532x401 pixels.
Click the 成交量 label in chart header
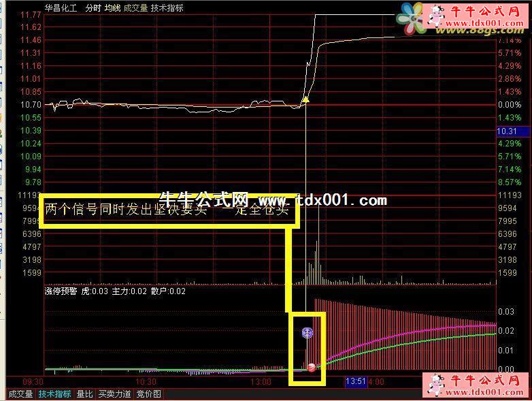tap(135, 8)
